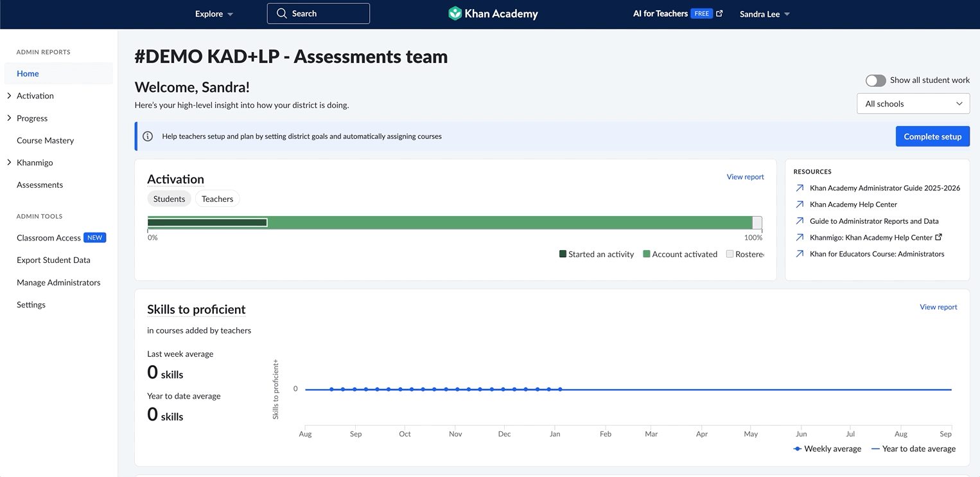Click Skills to proficient heading
Screen dimensions: 980x477
pyautogui.click(x=197, y=309)
